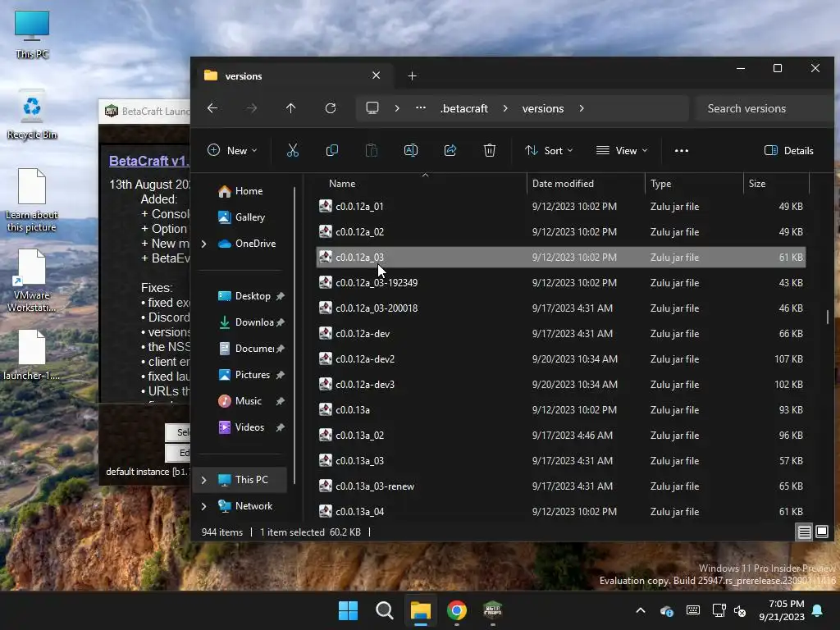Open the New dropdown menu
Image resolution: width=840 pixels, height=630 pixels.
click(232, 151)
